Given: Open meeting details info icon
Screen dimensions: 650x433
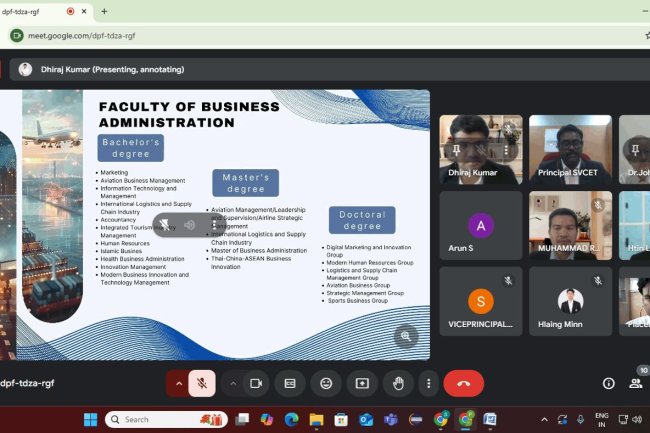Looking at the screenshot, I should [608, 383].
